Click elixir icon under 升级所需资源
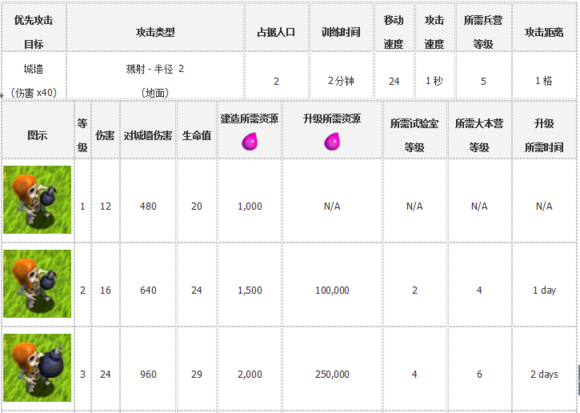The height and width of the screenshot is (413, 580). [332, 142]
